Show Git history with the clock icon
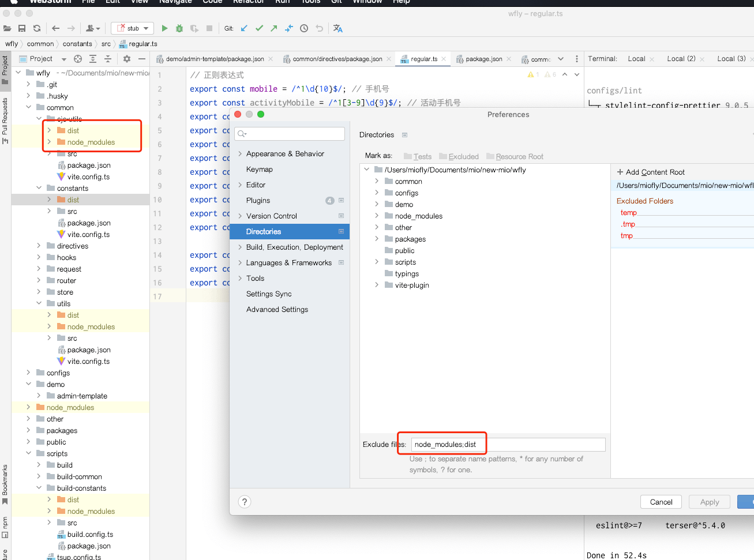754x560 pixels. pos(304,28)
